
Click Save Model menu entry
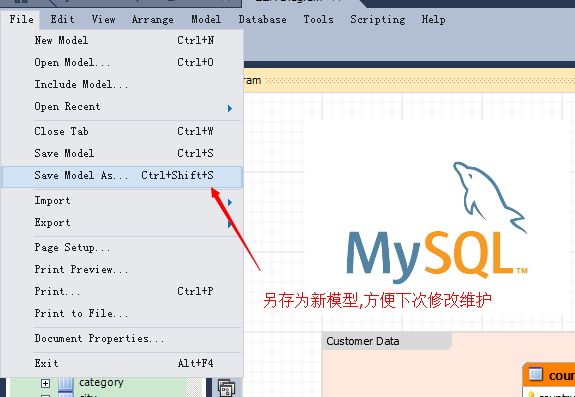pyautogui.click(x=122, y=153)
